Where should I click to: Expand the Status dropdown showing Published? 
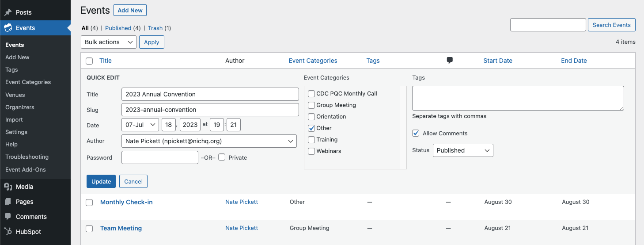coord(462,150)
